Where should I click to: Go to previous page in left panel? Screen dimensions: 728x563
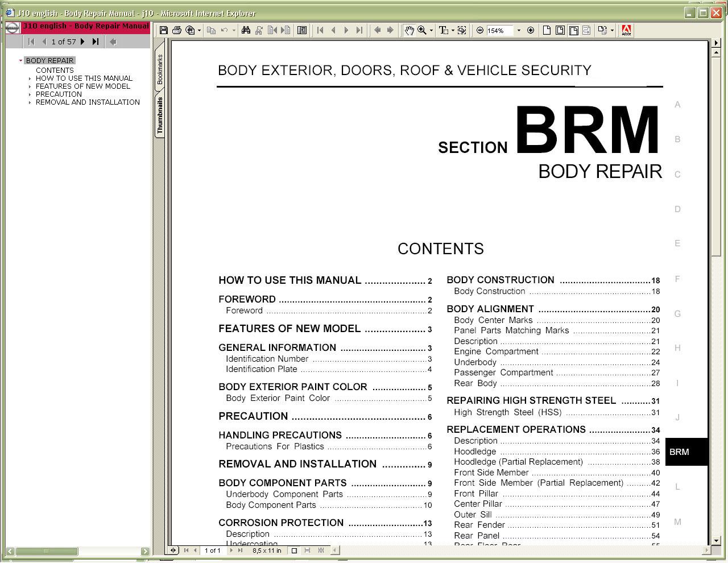tap(44, 42)
